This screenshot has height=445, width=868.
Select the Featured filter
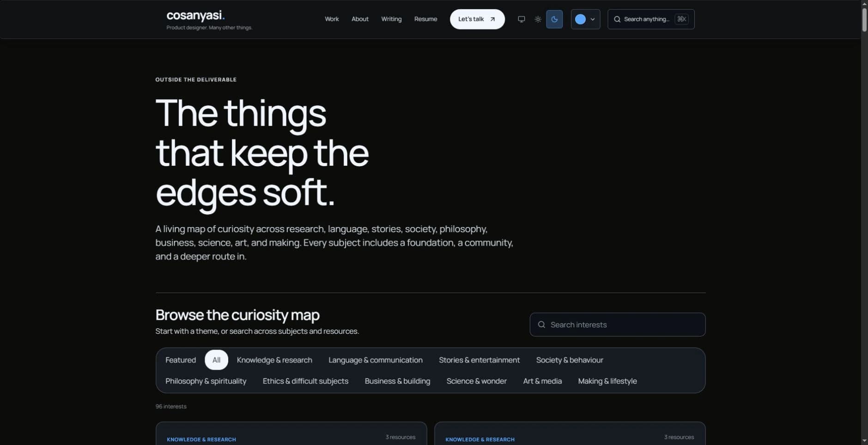tap(181, 360)
